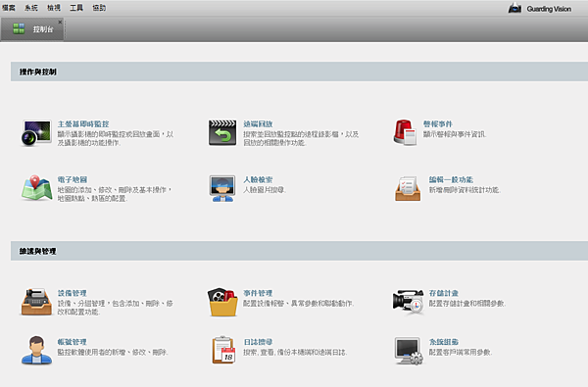This screenshot has height=387, width=588.
Task: Click the 人臉檢索 title link
Action: click(258, 179)
